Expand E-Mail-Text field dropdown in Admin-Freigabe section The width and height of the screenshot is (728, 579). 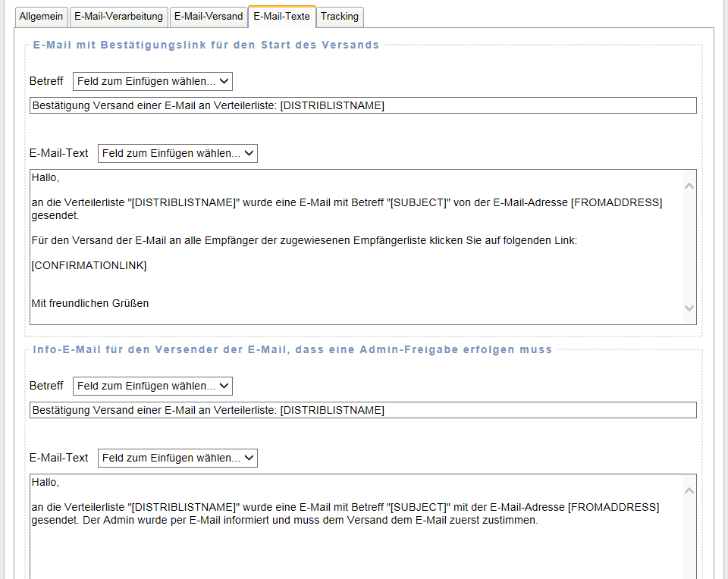coord(177,458)
